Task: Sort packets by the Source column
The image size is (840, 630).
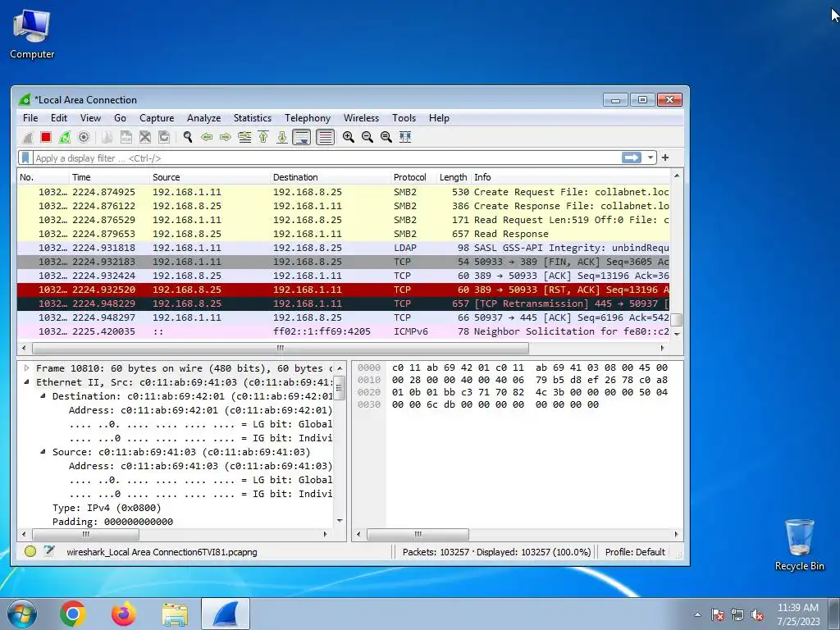Action: click(x=209, y=177)
